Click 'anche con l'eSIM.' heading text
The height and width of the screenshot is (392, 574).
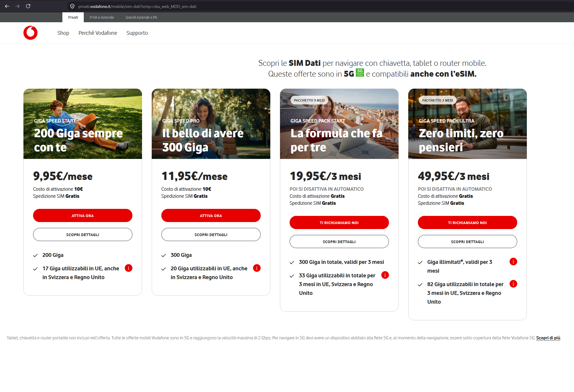point(443,74)
